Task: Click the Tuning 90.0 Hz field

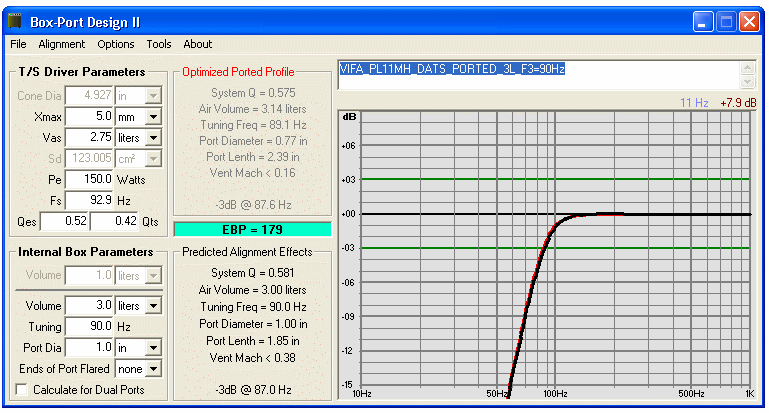Action: coord(89,327)
